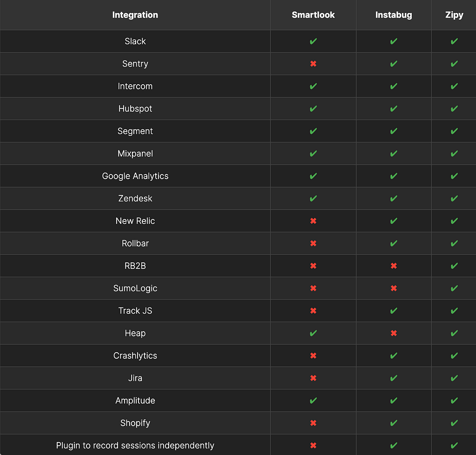Image resolution: width=476 pixels, height=455 pixels.
Task: Select the Jira integration label
Action: (x=135, y=378)
